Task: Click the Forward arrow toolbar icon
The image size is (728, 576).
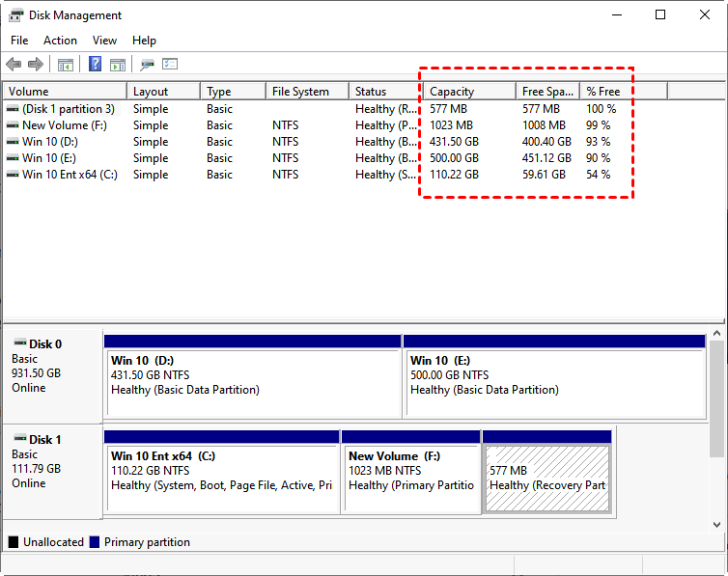Action: tap(36, 65)
